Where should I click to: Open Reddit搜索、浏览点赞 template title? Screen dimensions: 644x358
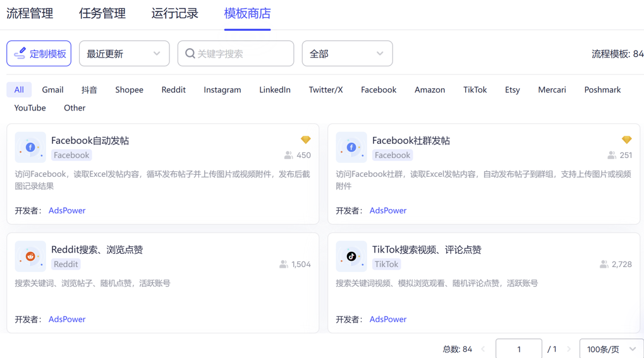tap(97, 249)
